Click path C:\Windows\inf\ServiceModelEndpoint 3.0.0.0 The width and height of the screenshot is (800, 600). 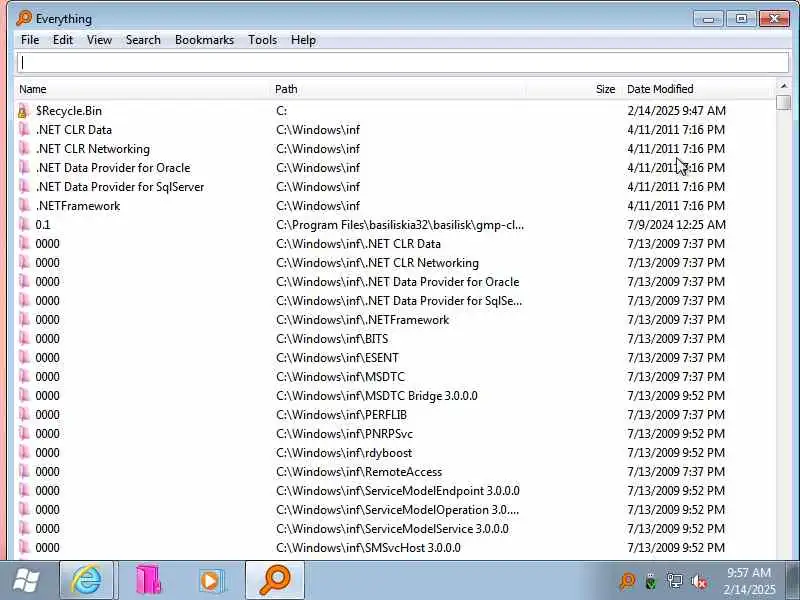[398, 491]
